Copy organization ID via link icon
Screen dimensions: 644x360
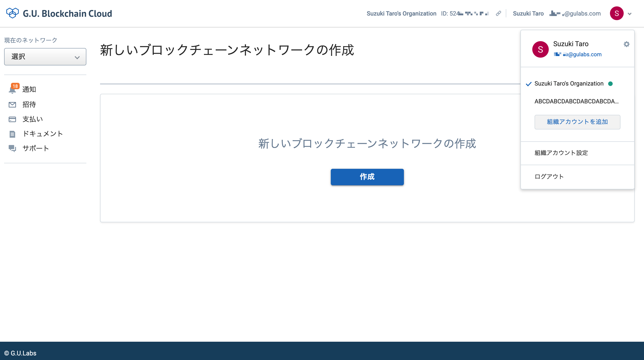click(498, 13)
